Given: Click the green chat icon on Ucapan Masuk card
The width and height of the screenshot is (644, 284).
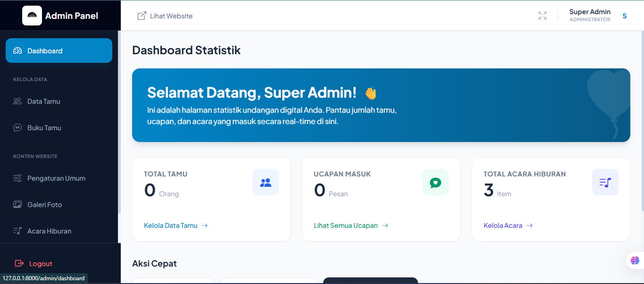Looking at the screenshot, I should tap(435, 182).
